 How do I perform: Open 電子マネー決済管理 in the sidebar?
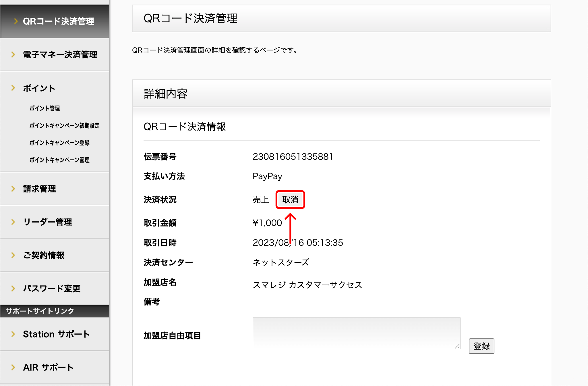tap(55, 54)
